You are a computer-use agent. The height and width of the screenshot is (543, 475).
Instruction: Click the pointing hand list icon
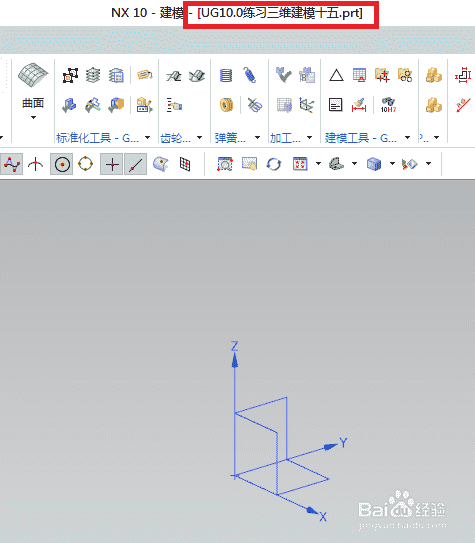(x=174, y=105)
